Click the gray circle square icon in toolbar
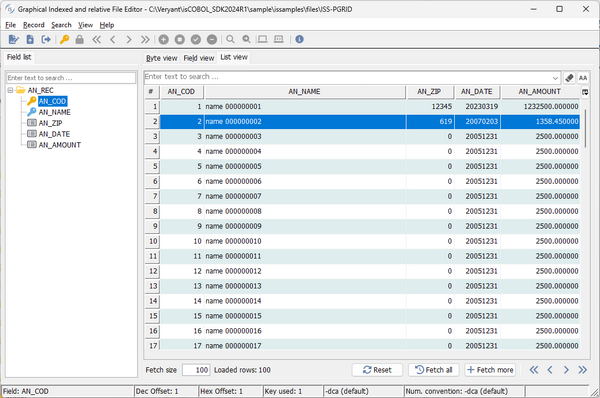600x398 pixels. pyautogui.click(x=179, y=39)
